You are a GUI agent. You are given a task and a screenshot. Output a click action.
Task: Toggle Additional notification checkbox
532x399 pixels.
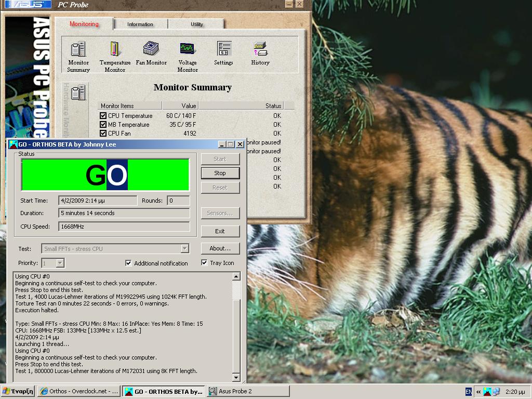pyautogui.click(x=128, y=263)
